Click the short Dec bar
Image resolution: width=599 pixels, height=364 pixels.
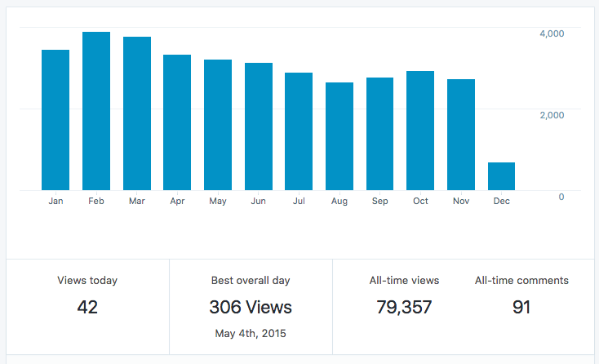tap(501, 176)
